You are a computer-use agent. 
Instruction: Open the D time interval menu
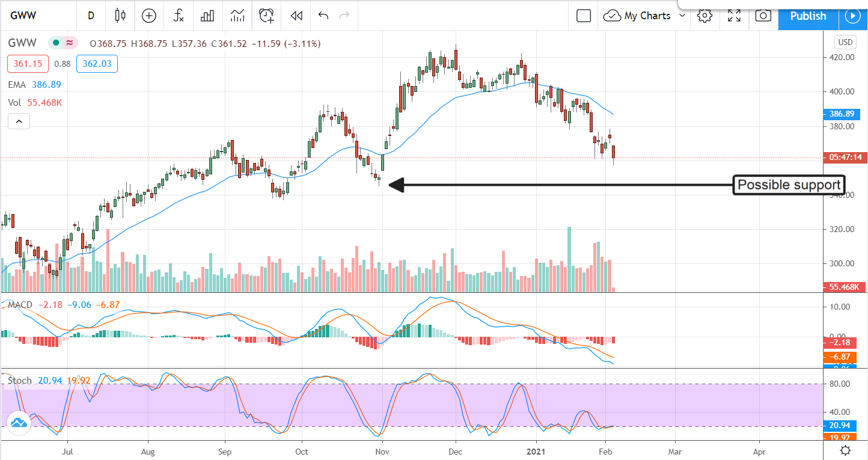91,16
